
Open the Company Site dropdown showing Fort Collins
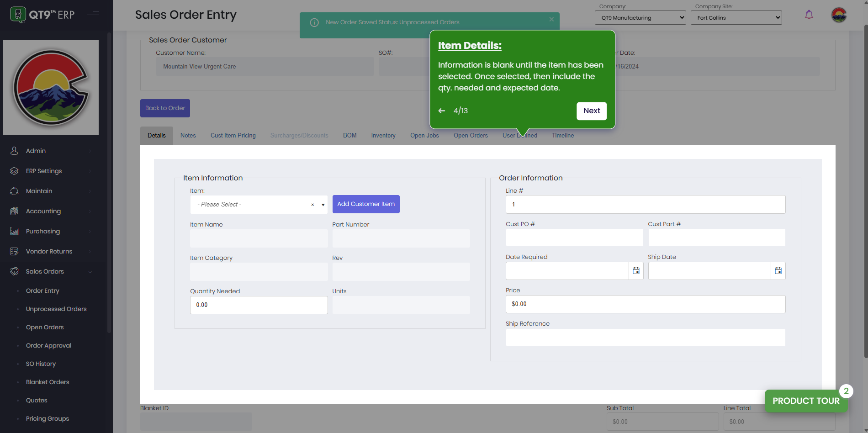pos(736,17)
